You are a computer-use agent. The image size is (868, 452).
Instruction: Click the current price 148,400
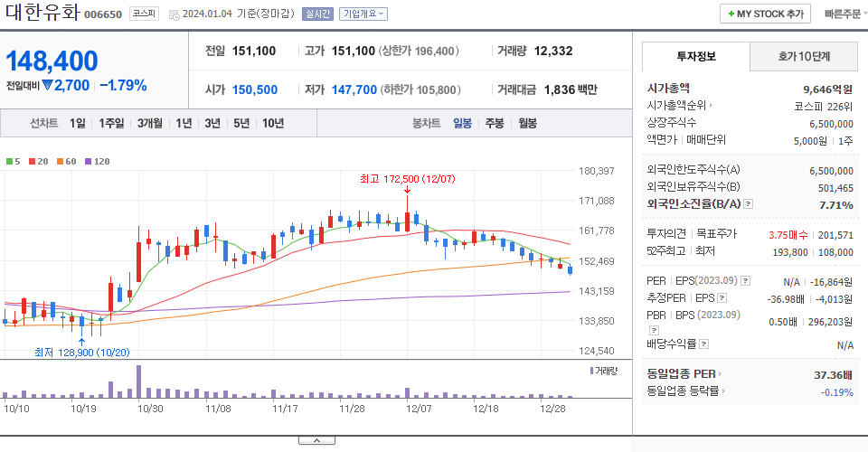tap(52, 61)
